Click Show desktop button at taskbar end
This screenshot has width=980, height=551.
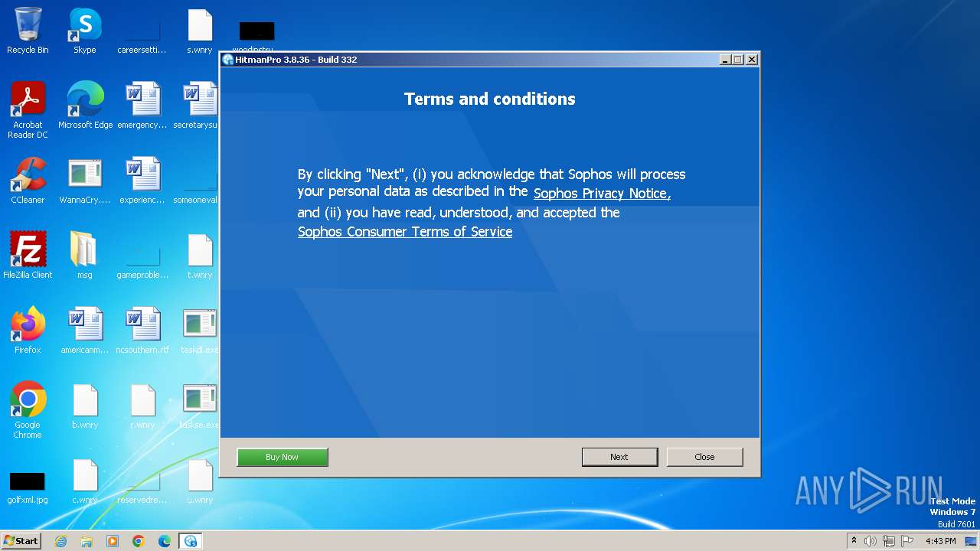pos(972,541)
